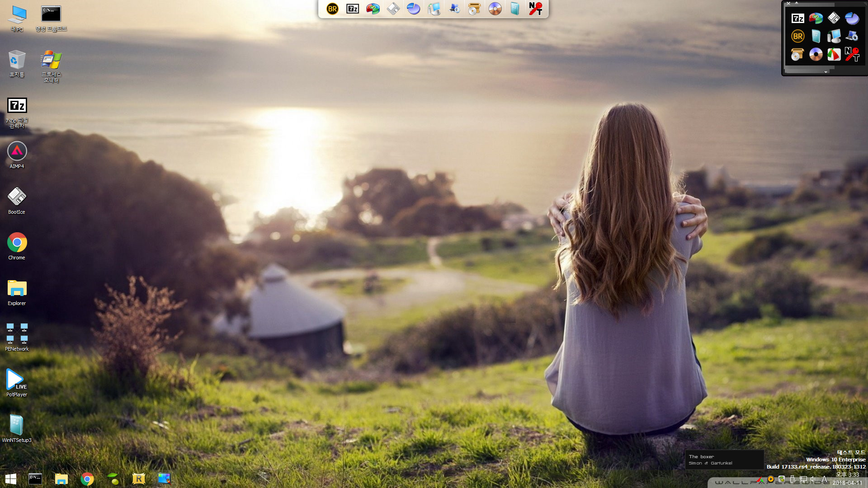Launch the UltraISO disc icon in top dock
Screen dimensions: 868x488
coord(495,9)
